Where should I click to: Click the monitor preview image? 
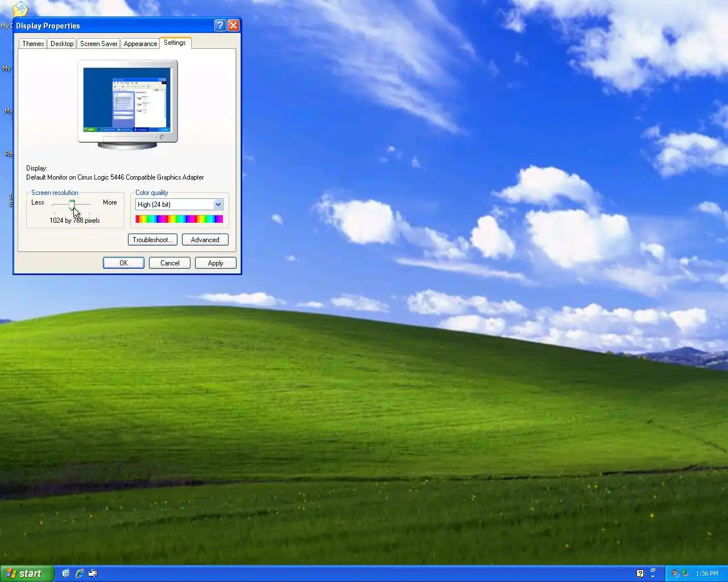tap(127, 105)
